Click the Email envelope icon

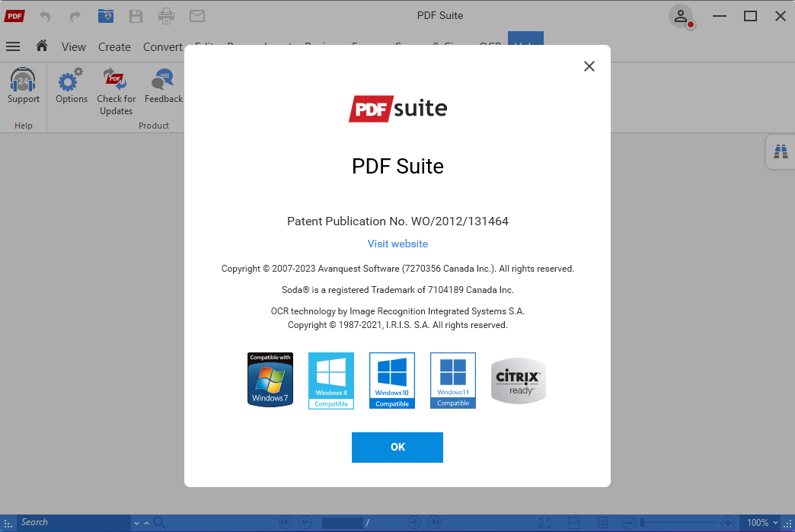tap(196, 16)
